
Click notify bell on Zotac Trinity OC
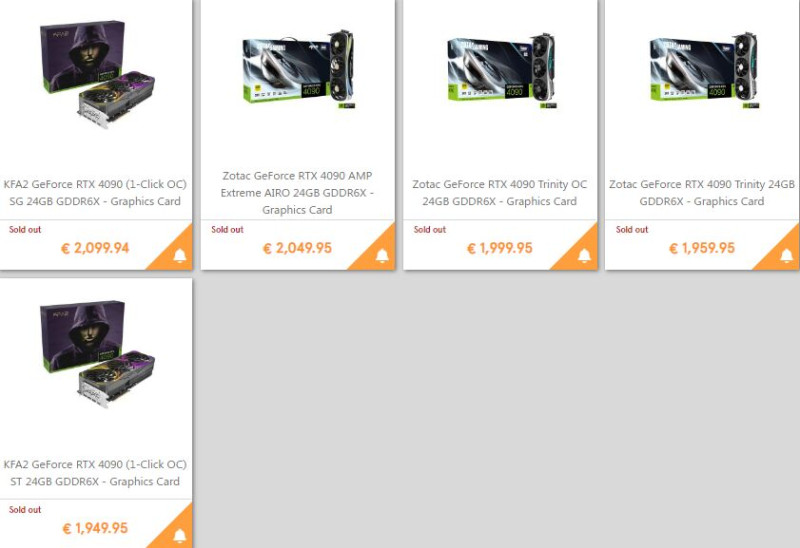(x=584, y=255)
